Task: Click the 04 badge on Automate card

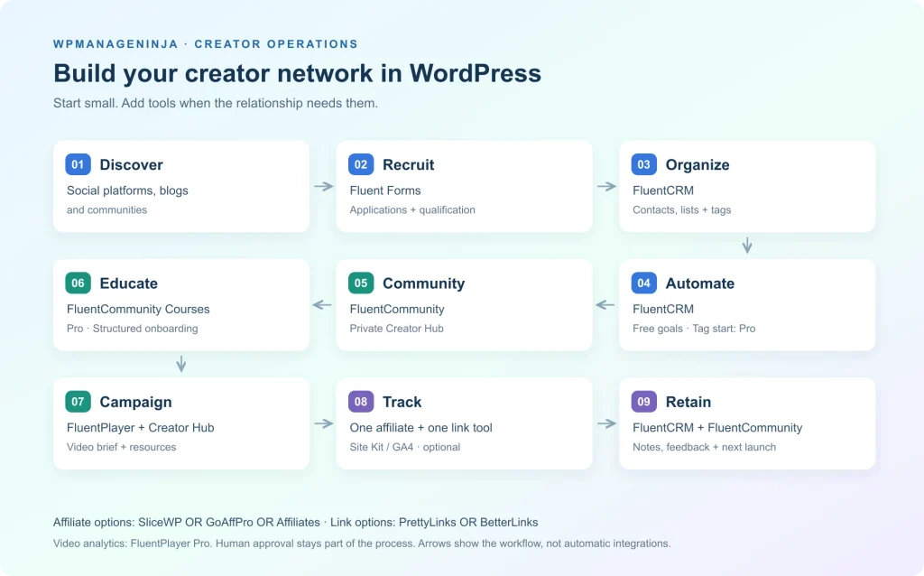Action: (x=643, y=283)
